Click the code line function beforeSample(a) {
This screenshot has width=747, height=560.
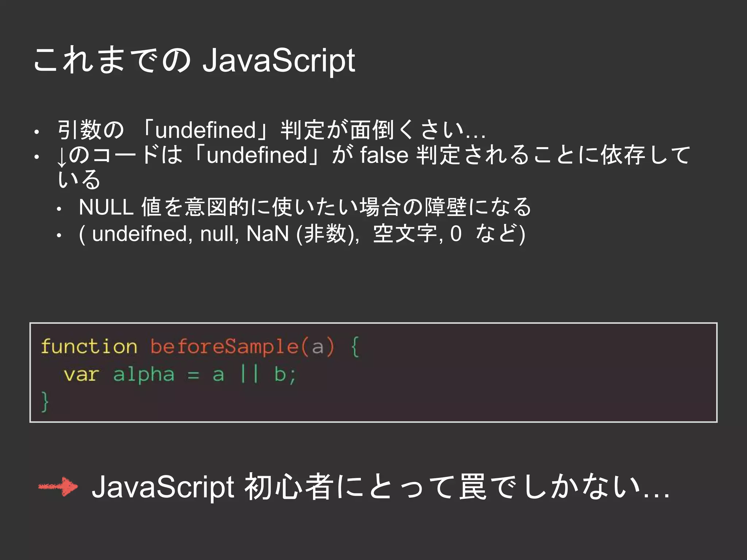pos(200,347)
